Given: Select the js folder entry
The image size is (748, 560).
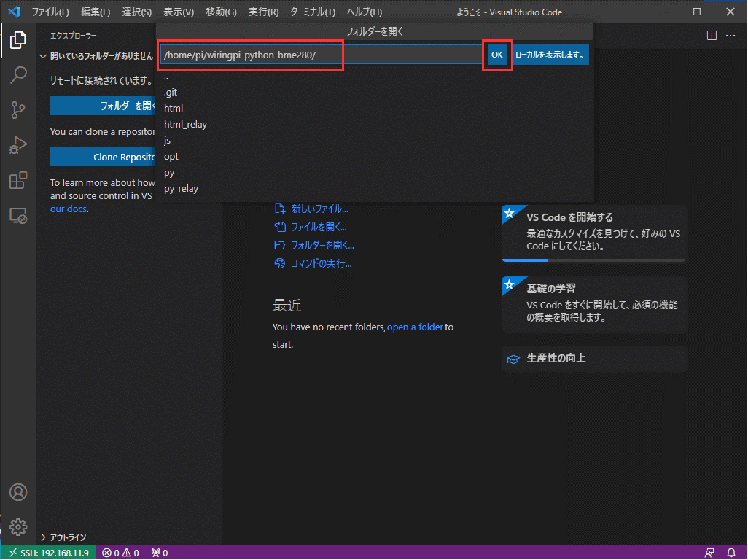Looking at the screenshot, I should (375, 141).
